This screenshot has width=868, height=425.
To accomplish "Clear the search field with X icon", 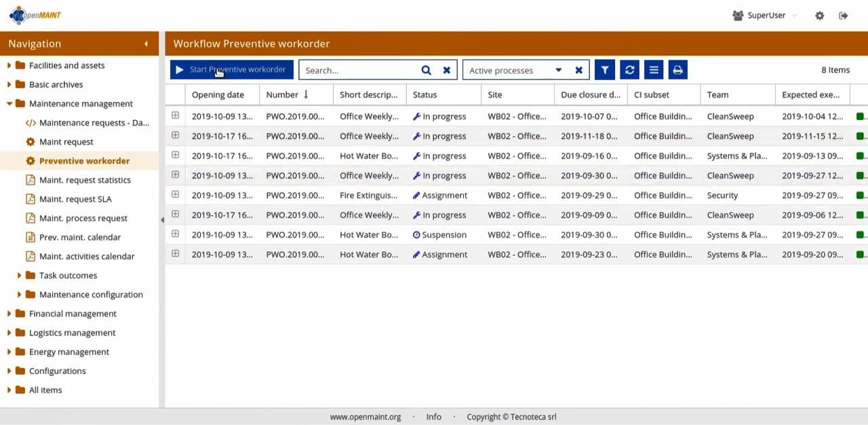I will point(447,70).
